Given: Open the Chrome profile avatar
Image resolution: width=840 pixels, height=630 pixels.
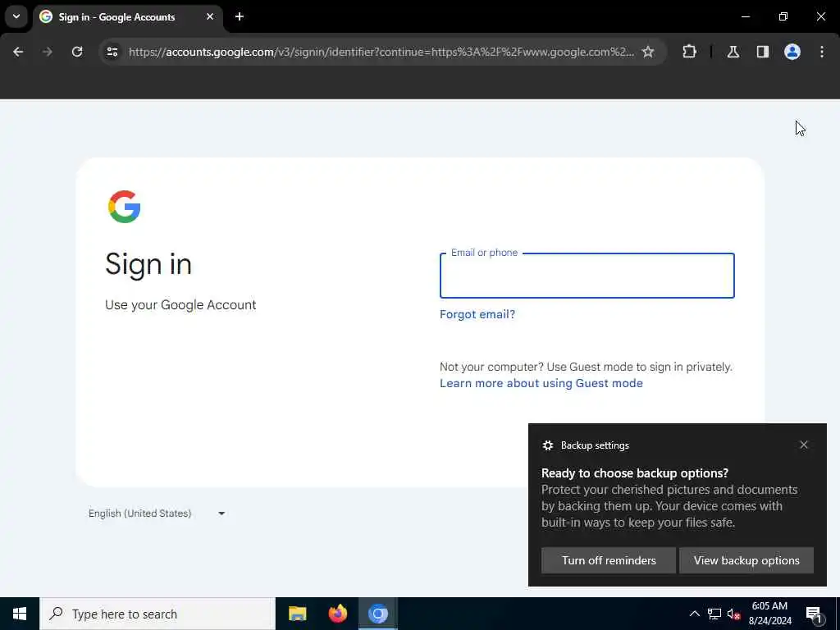Looking at the screenshot, I should tap(792, 52).
